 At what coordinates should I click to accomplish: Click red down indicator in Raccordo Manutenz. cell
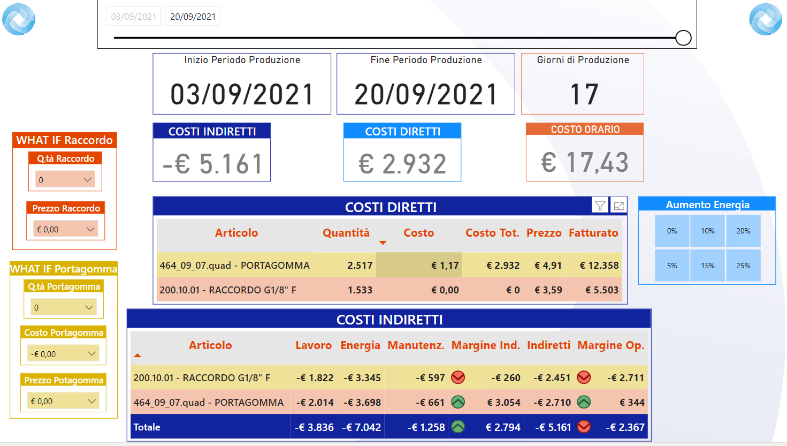coord(459,378)
